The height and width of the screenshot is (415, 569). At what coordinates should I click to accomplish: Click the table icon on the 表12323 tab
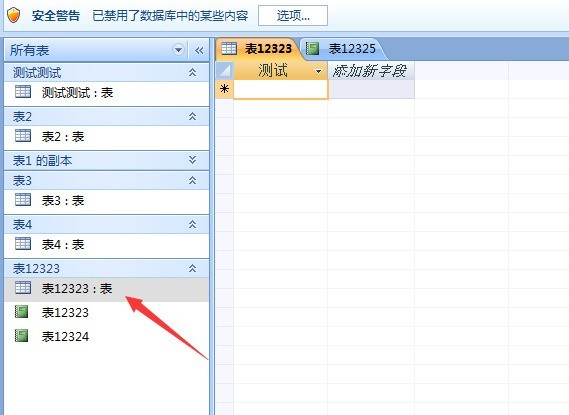click(x=229, y=48)
